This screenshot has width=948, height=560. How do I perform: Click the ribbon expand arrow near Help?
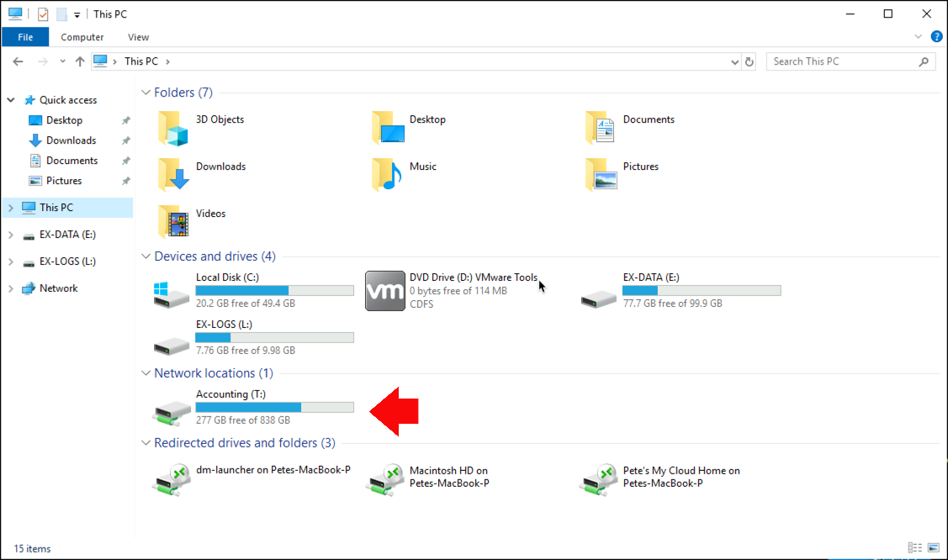pos(919,36)
